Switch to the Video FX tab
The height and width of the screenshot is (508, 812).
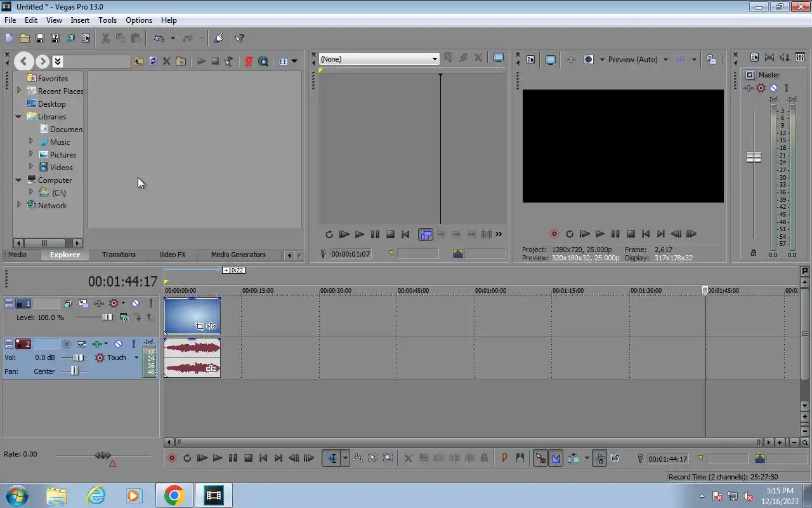(x=172, y=255)
